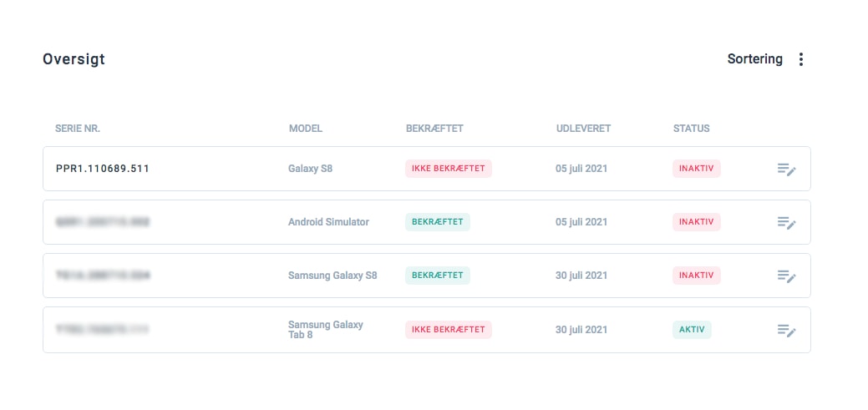Click BEKRÆFTET badge on Android Simulator row
868x410 pixels.
coord(438,222)
